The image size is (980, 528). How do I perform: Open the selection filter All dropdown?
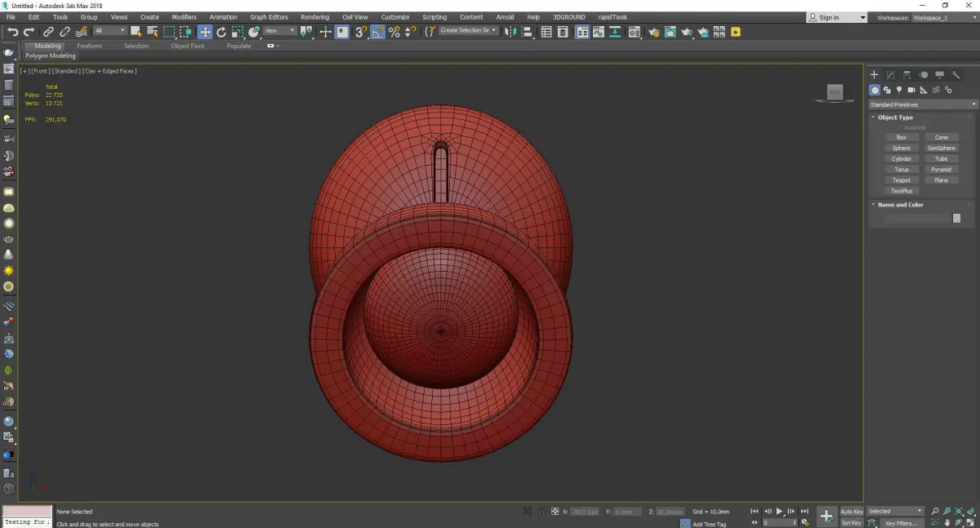pos(109,31)
